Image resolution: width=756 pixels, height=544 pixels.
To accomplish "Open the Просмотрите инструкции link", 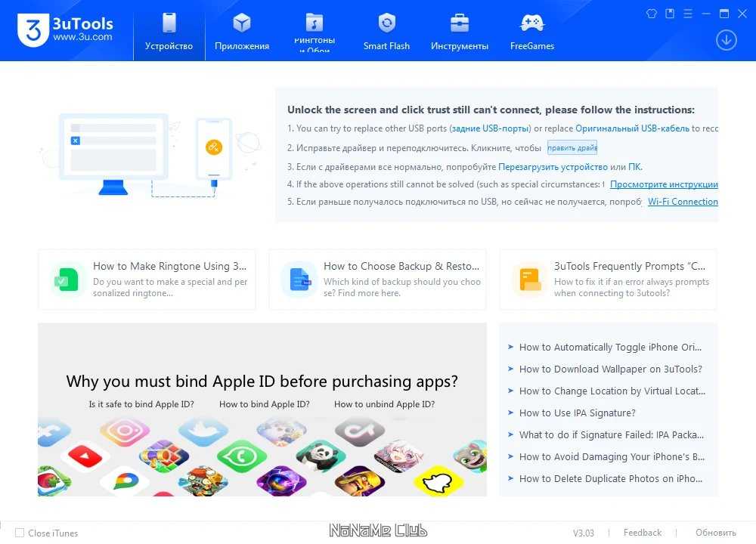I will (x=664, y=184).
